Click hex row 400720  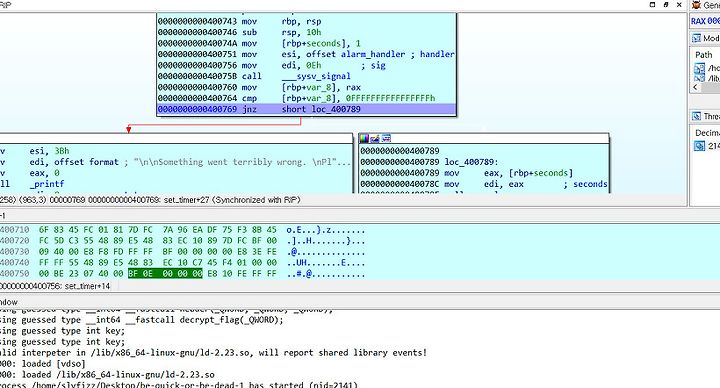tap(182, 241)
